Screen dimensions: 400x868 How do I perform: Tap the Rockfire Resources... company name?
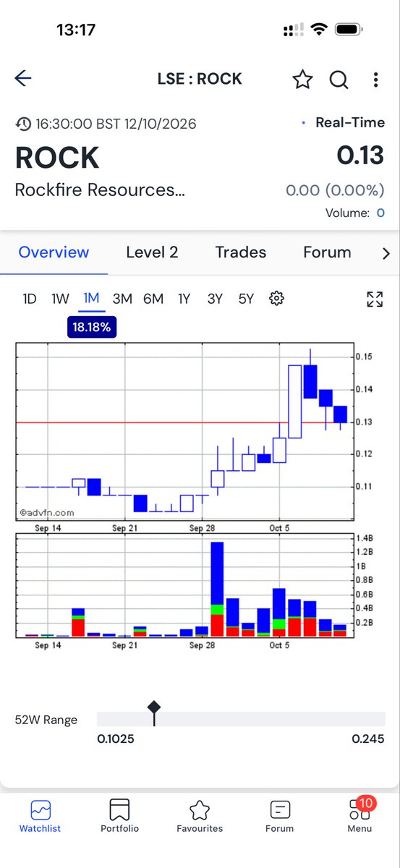point(100,190)
